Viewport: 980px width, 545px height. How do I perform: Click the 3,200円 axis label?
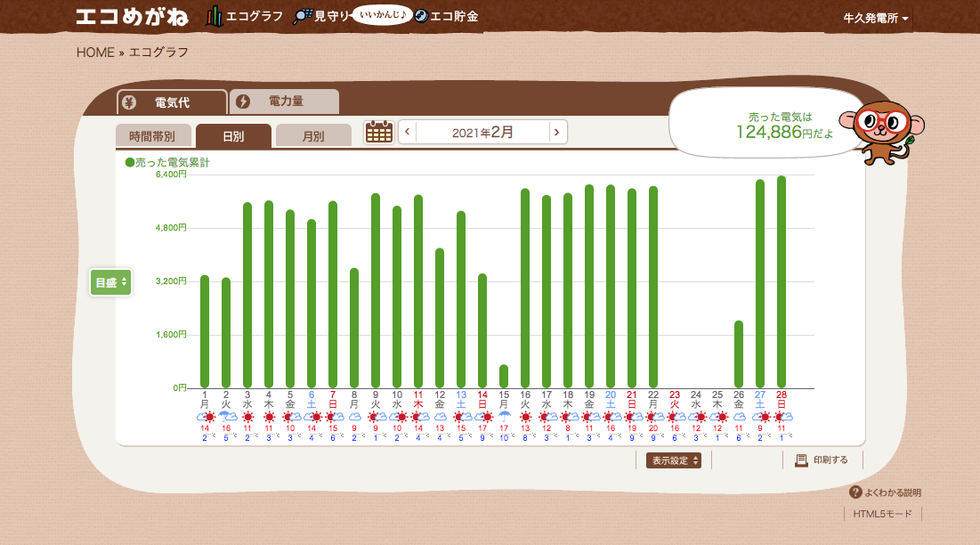171,281
